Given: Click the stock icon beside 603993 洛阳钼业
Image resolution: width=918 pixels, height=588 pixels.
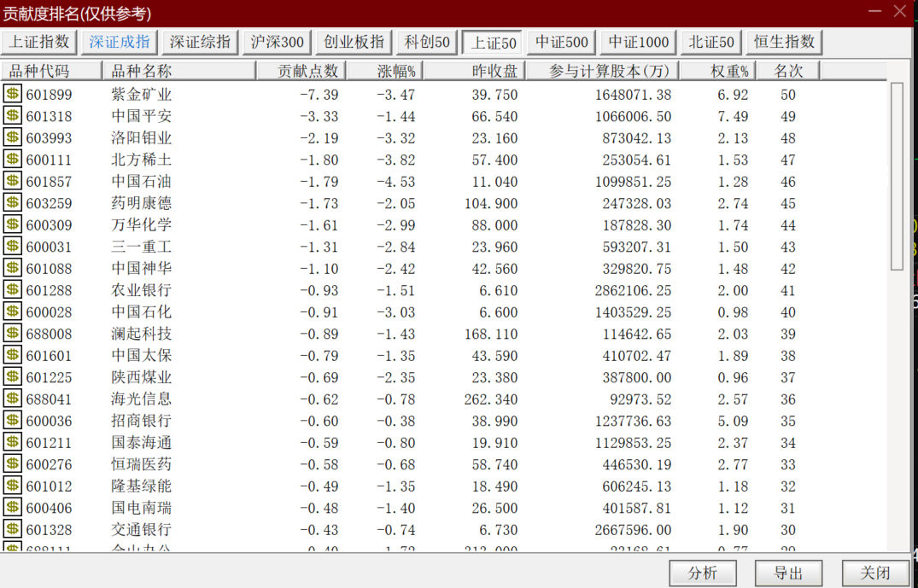Looking at the screenshot, I should pos(12,137).
